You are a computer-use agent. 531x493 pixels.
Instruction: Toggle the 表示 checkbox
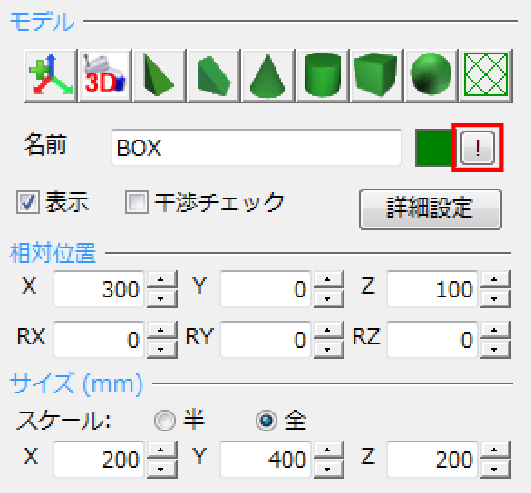[x=28, y=202]
